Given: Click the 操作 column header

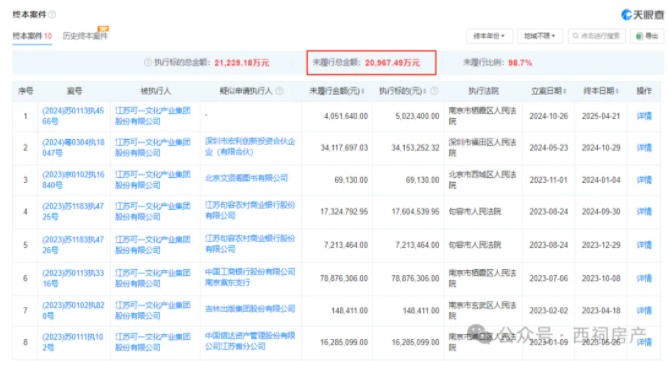Looking at the screenshot, I should coord(644,91).
